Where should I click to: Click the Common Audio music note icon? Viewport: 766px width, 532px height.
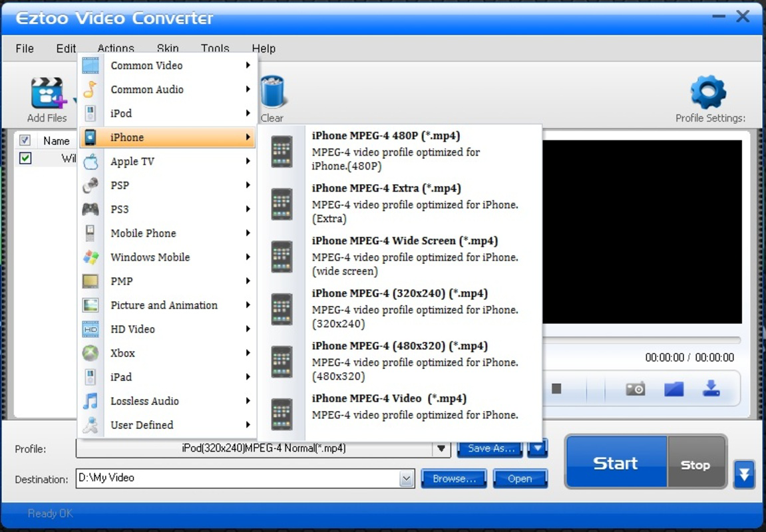pyautogui.click(x=91, y=89)
